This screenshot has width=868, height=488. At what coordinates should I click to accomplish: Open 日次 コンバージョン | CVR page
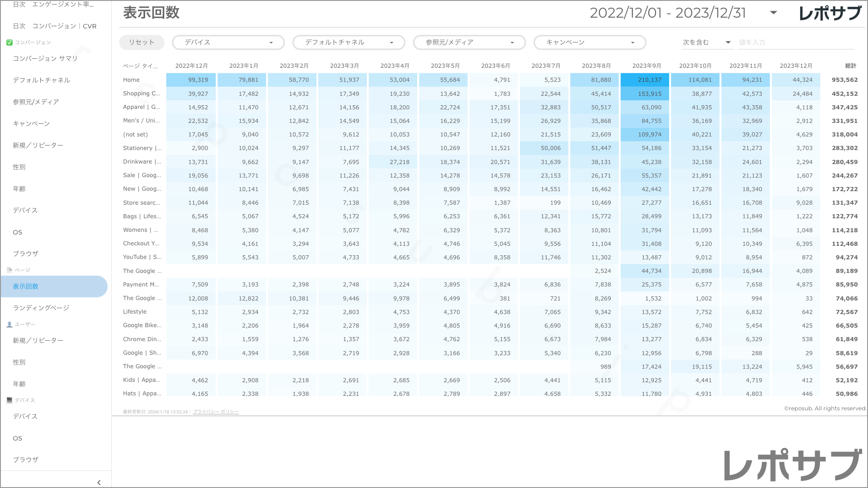click(55, 26)
